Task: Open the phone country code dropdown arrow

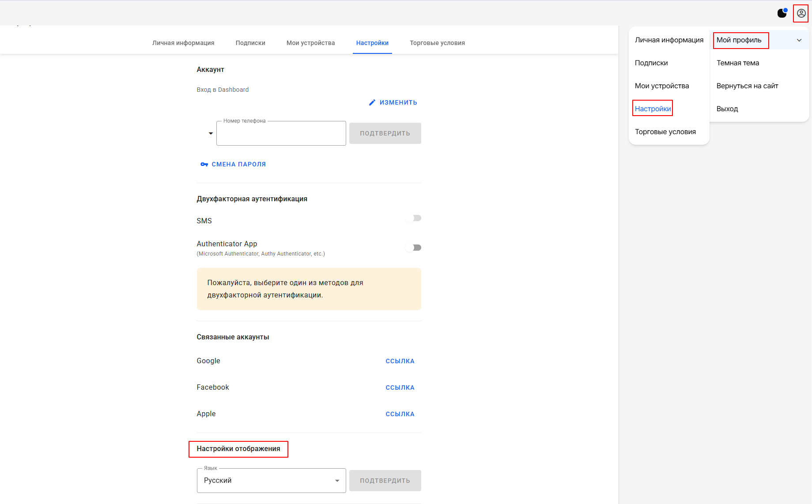Action: (211, 133)
